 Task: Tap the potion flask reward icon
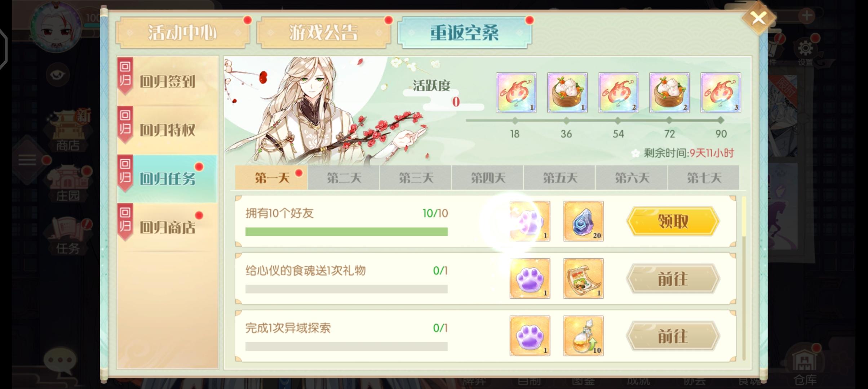coord(583,336)
